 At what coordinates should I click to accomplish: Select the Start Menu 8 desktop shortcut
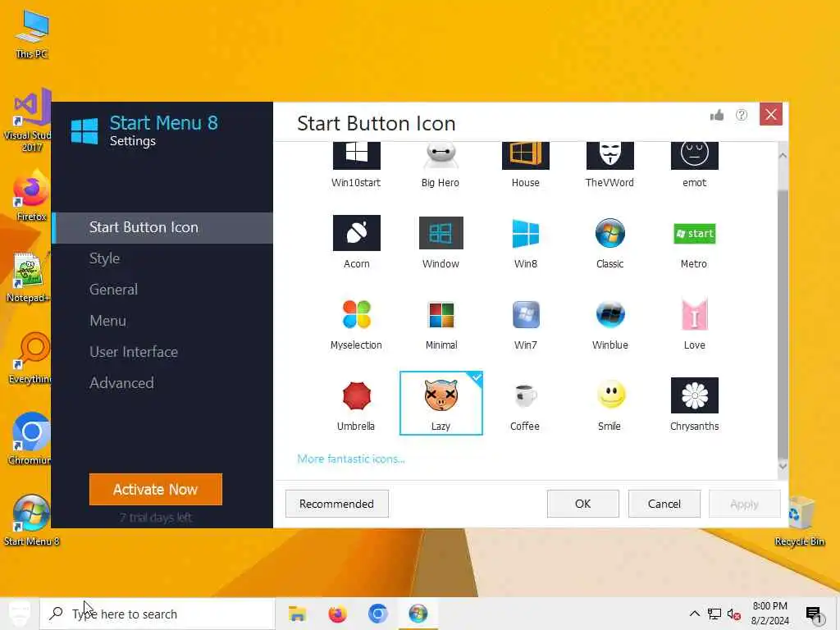(x=31, y=520)
